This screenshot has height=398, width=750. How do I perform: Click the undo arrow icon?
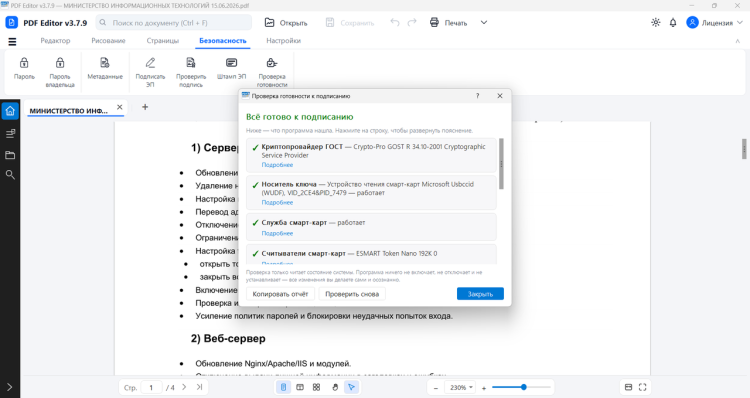[x=395, y=22]
